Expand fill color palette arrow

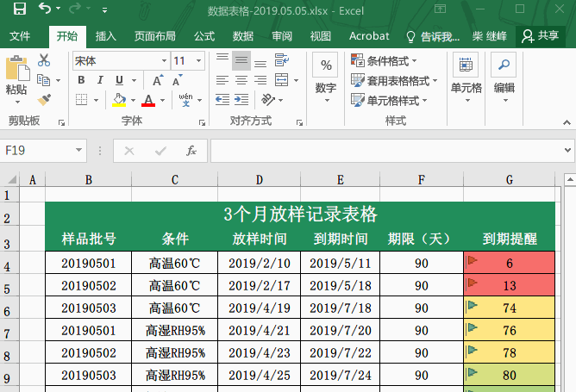click(133, 100)
